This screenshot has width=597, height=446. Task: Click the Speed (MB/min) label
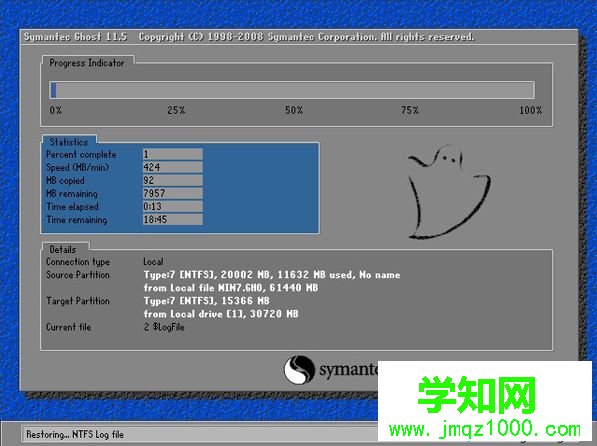pyautogui.click(x=77, y=168)
